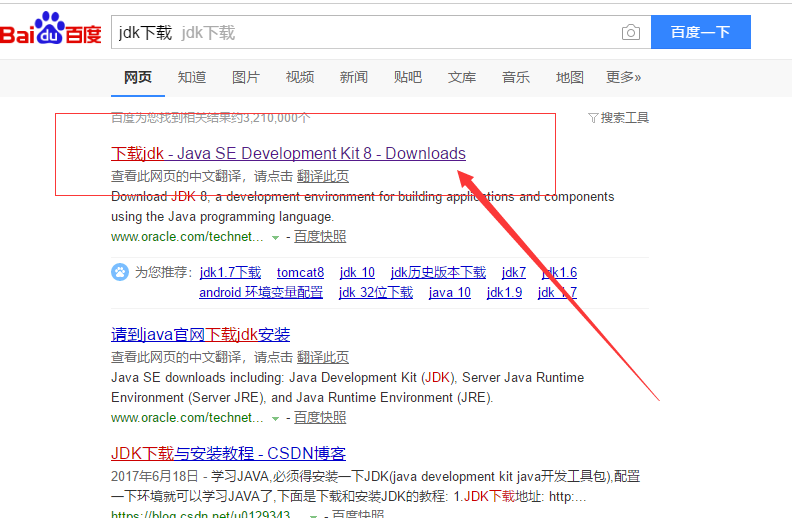Switch to the 贴吧 tab

[408, 77]
